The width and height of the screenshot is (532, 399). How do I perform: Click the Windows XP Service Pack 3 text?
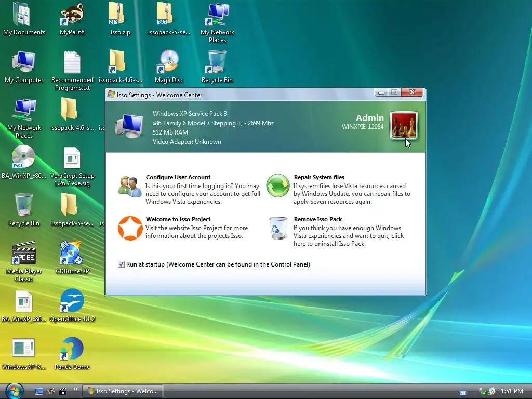pyautogui.click(x=190, y=114)
